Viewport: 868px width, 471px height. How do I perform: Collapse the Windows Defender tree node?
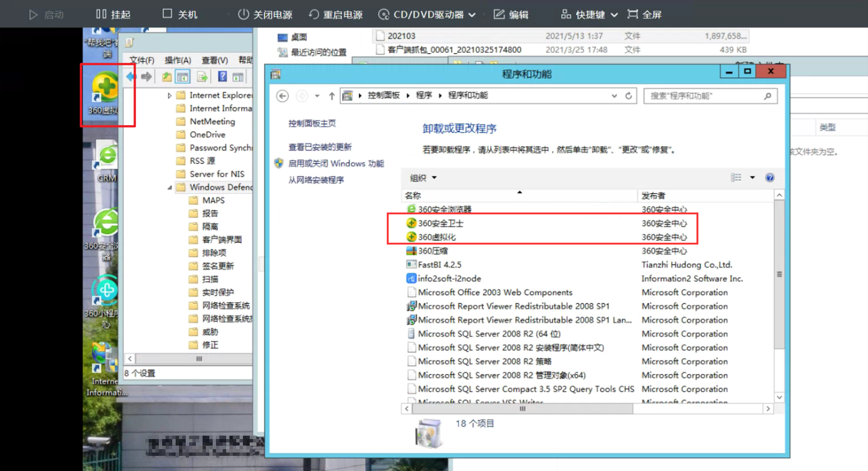169,187
